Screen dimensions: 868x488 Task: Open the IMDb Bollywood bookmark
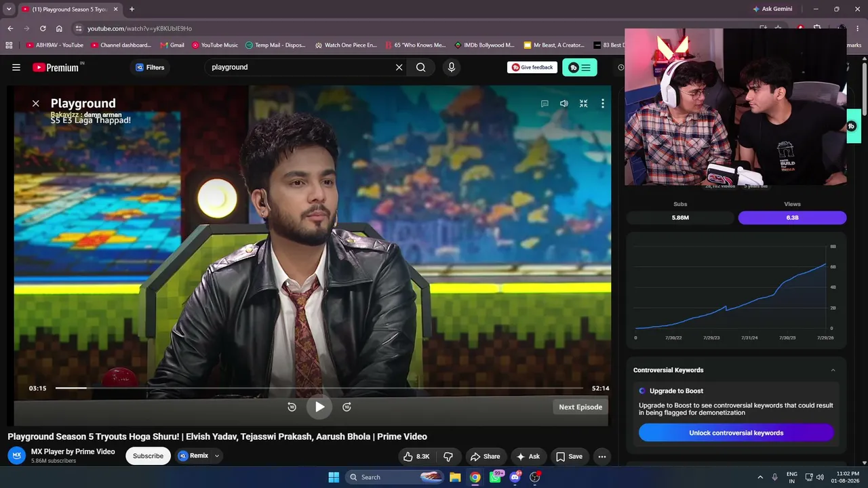point(484,45)
